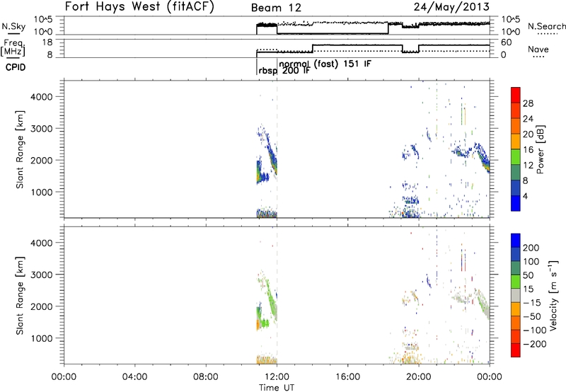Viewport: 566px width, 392px height.
Task: Click the "200" tick on Velocity color bar
Action: pos(531,248)
